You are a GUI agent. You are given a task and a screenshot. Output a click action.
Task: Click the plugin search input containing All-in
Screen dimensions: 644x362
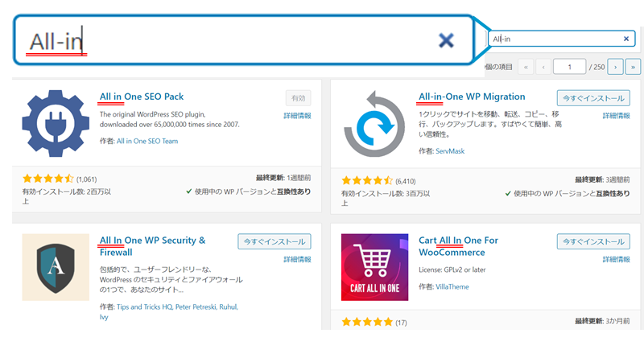561,39
